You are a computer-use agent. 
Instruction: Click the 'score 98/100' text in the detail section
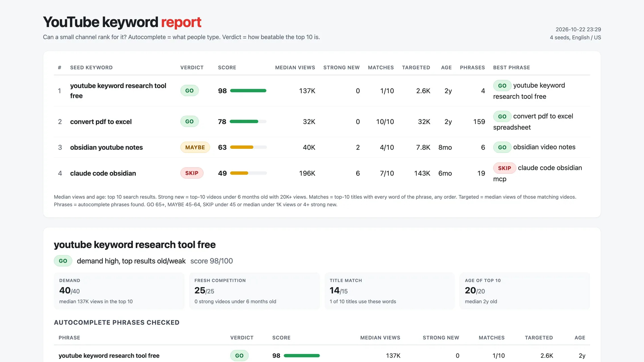click(x=212, y=261)
